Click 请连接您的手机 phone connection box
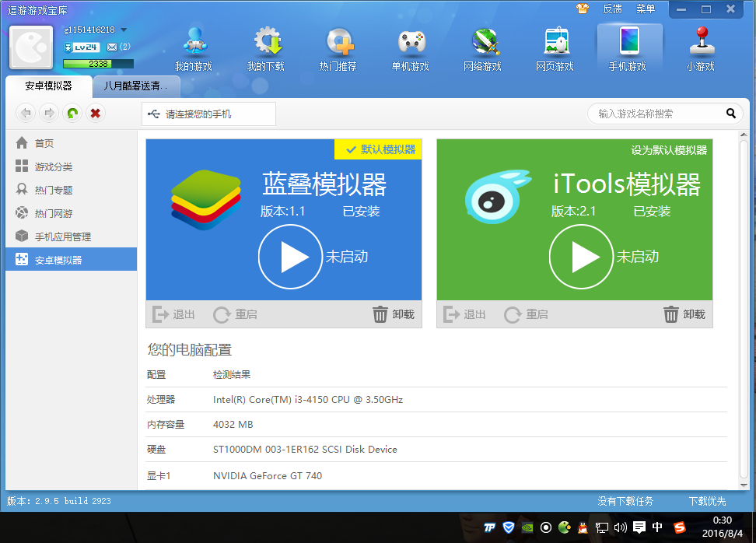The height and width of the screenshot is (543, 756). (208, 114)
